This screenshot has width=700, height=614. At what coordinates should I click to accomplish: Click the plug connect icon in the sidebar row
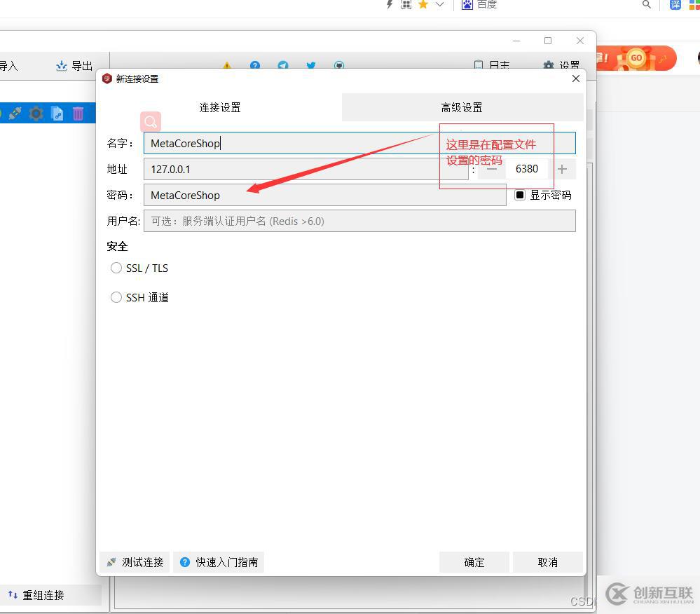click(15, 114)
